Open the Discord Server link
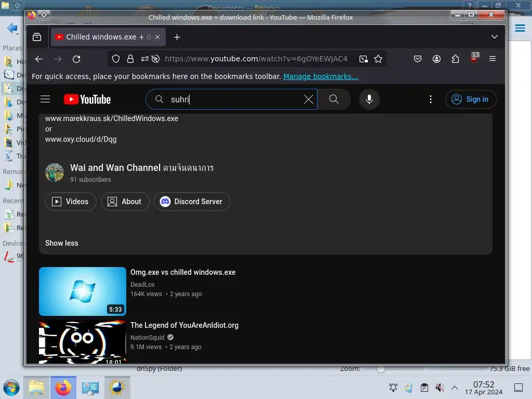The image size is (532, 399). point(192,202)
